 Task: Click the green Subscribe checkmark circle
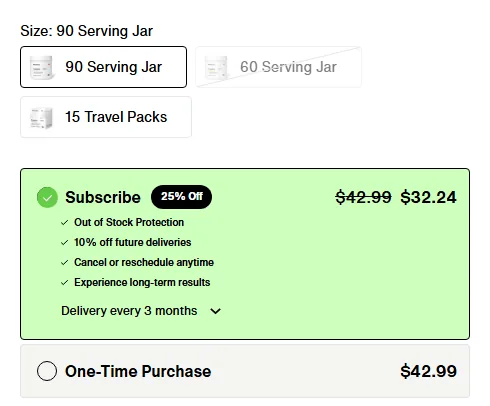pyautogui.click(x=47, y=197)
